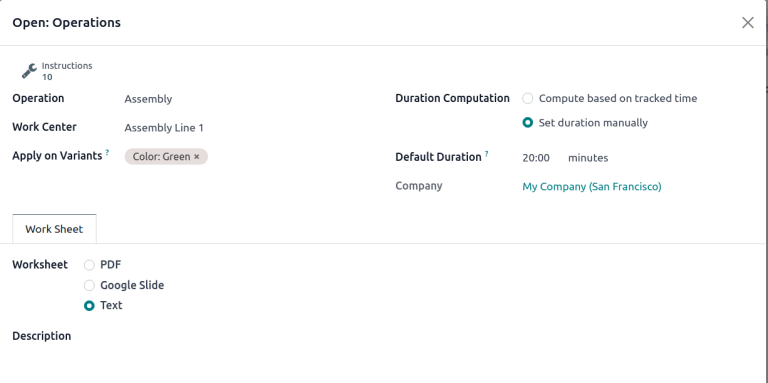768x383 pixels.
Task: Click the wrench icon beside Instructions
Action: pos(29,71)
